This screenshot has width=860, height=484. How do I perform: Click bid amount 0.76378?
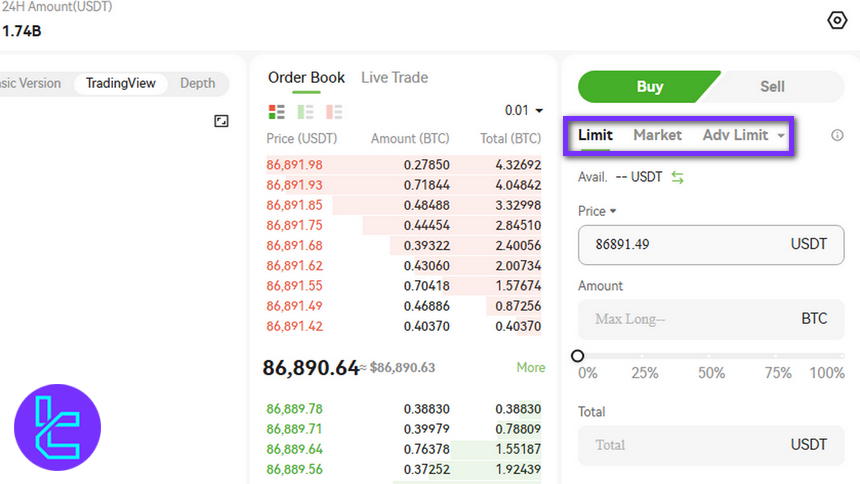[x=427, y=449]
